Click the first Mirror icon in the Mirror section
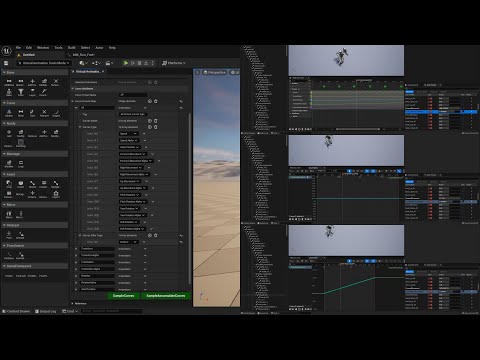Image resolution: width=480 pixels, height=360 pixels. click(9, 215)
